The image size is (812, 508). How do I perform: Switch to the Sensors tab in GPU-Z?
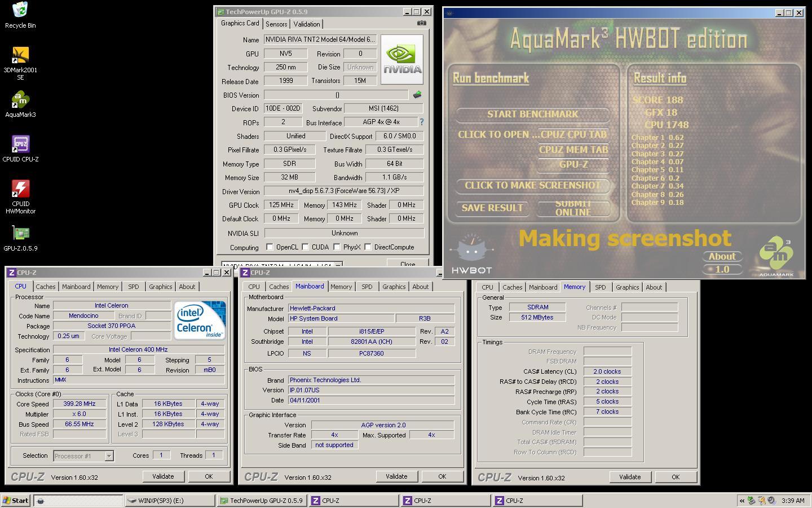(276, 24)
